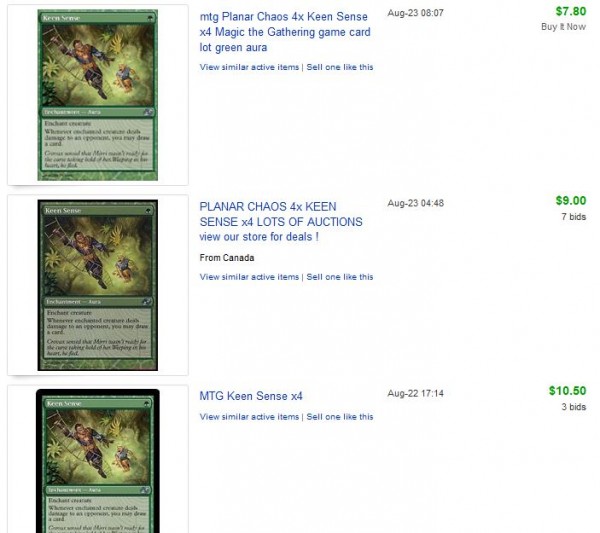Click 'View similar active items' under third listing
This screenshot has height=533, width=600.
(x=249, y=417)
